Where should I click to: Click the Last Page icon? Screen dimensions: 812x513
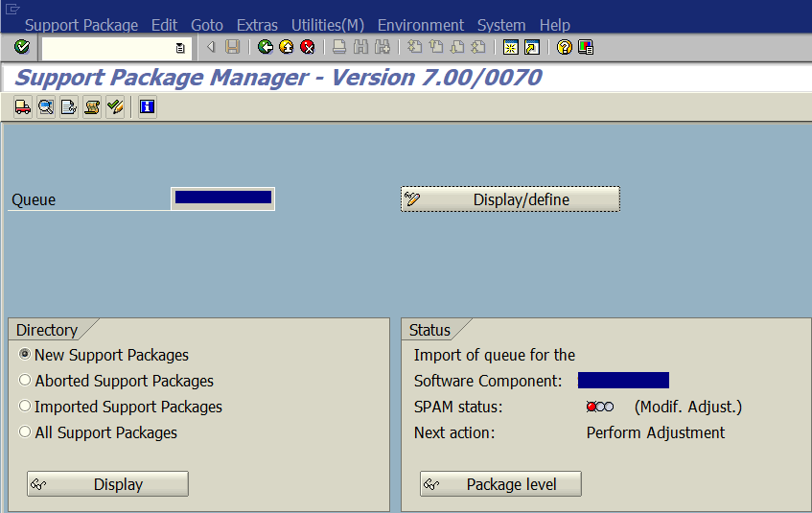point(478,47)
